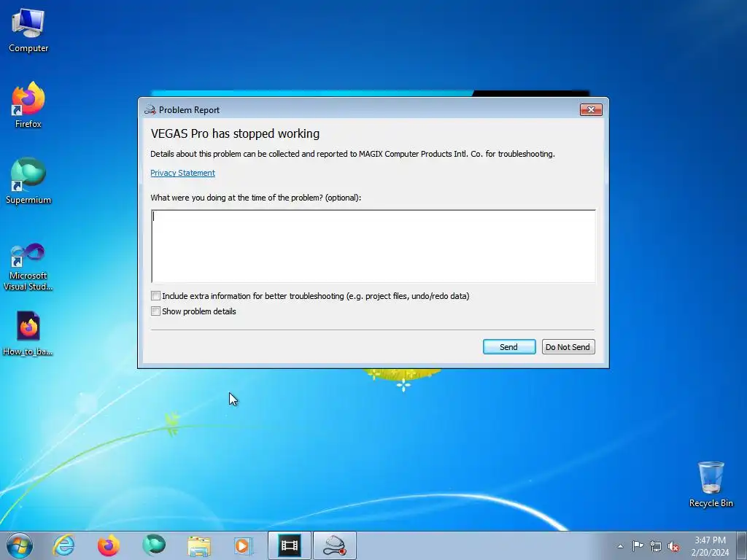Click the Do Not Send button
The width and height of the screenshot is (747, 560).
(568, 346)
